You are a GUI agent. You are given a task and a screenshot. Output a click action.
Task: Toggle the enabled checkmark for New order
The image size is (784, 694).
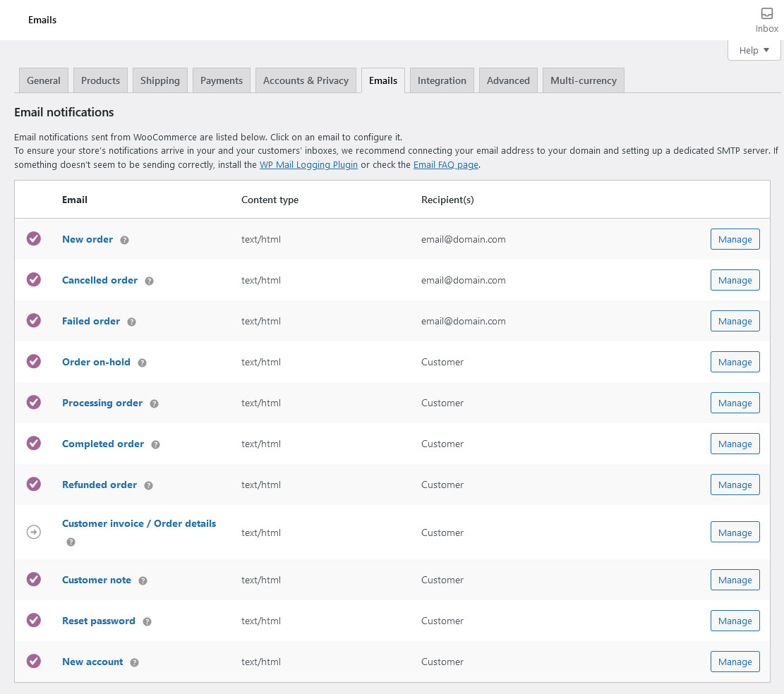pos(33,239)
